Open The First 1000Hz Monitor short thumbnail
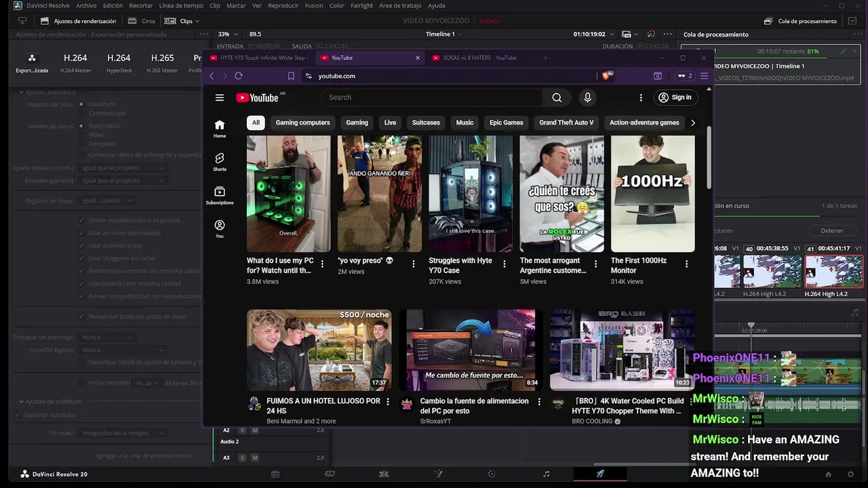868x488 pixels. [652, 194]
